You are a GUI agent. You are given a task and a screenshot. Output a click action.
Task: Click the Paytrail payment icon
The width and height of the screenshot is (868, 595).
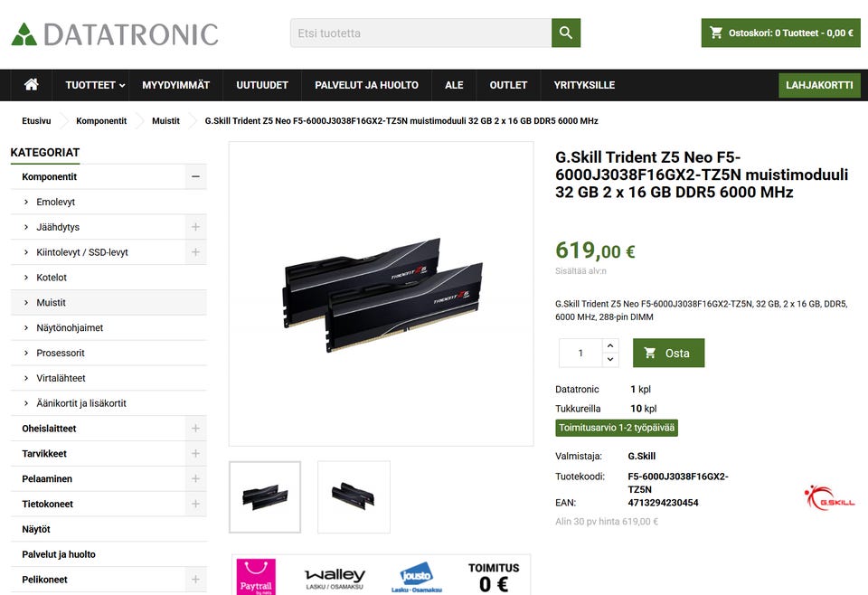pos(256,577)
